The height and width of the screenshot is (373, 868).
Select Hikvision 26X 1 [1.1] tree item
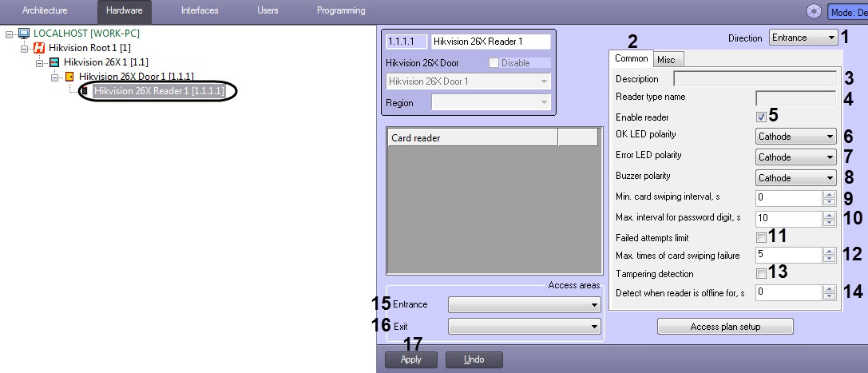click(105, 62)
